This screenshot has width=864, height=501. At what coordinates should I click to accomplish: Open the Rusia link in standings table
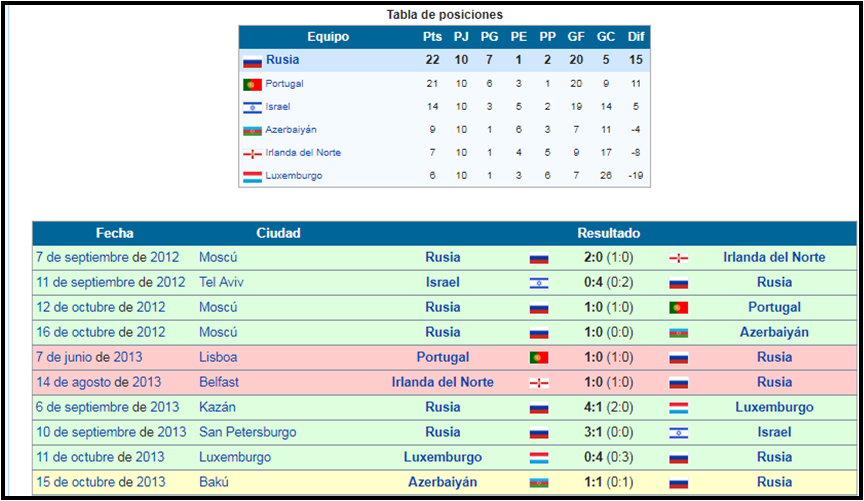coord(282,60)
